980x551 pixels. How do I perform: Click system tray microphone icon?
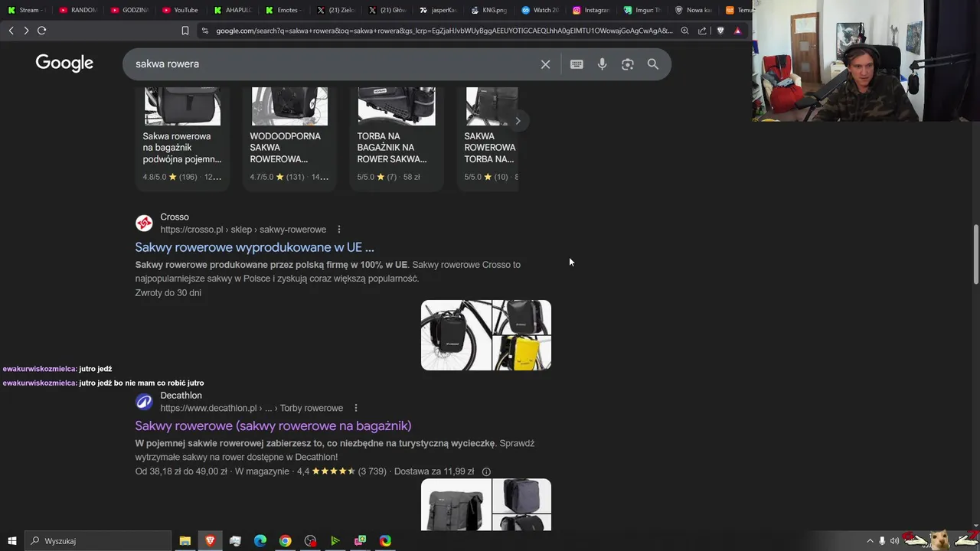882,541
